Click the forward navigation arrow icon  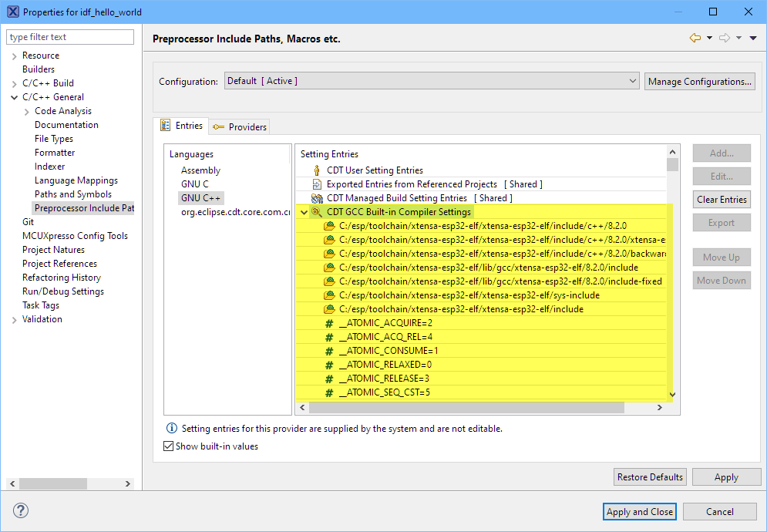point(724,38)
